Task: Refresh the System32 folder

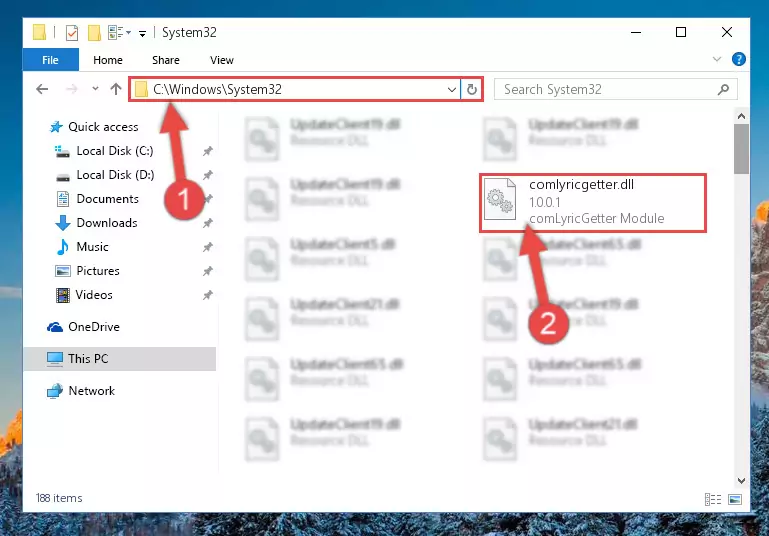Action: click(x=472, y=89)
